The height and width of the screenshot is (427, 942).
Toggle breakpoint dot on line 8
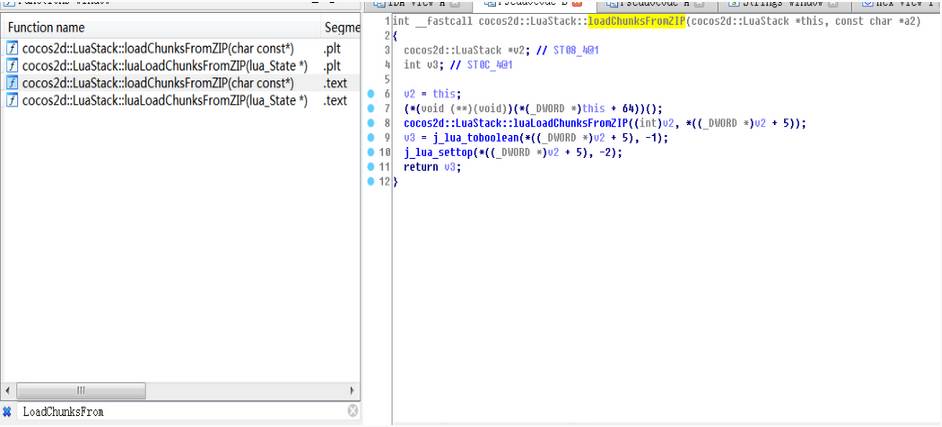coord(371,123)
